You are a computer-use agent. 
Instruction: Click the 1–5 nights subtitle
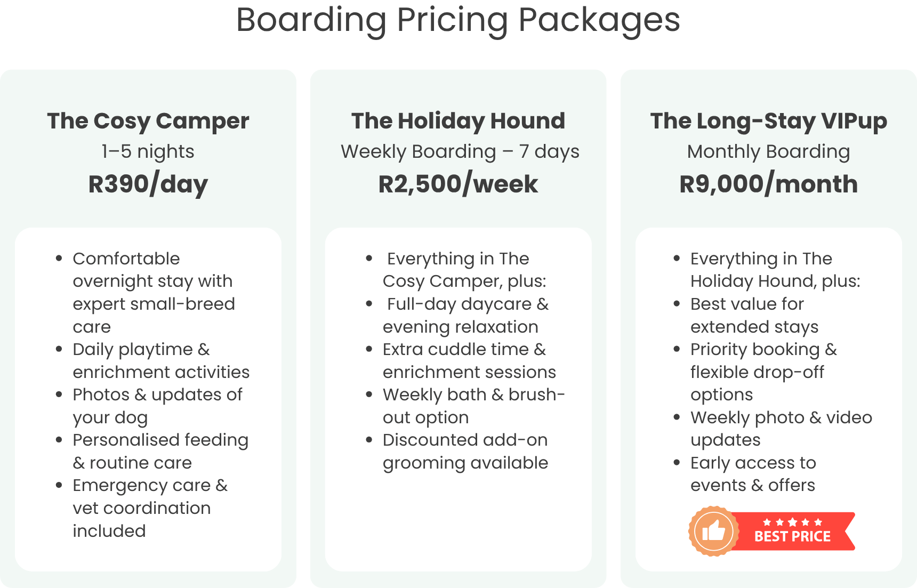point(148,152)
